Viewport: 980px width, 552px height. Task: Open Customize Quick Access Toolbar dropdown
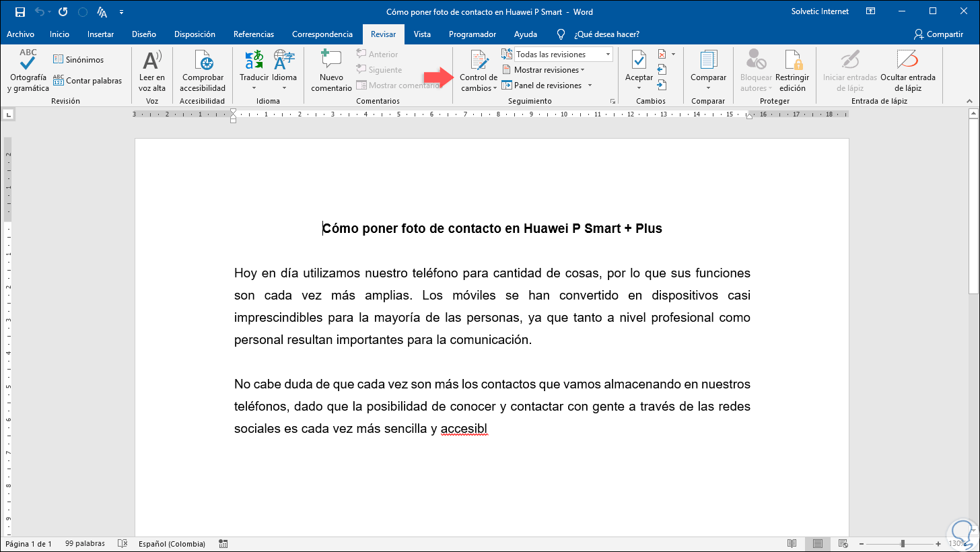(x=121, y=12)
